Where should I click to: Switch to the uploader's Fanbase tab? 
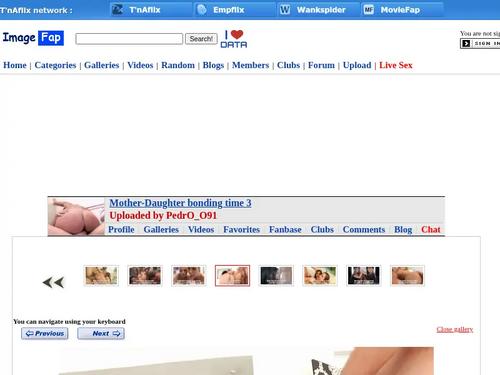pos(285,229)
